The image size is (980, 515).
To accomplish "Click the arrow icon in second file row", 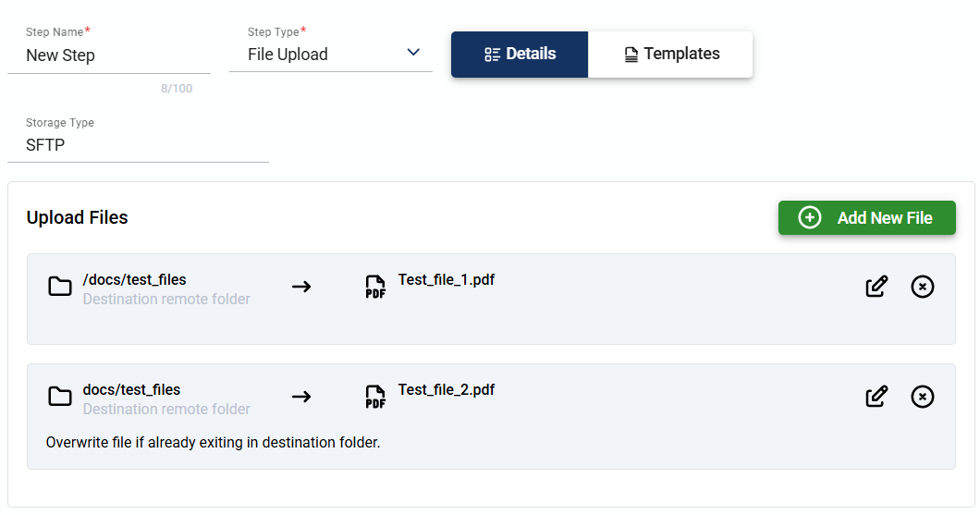I will click(301, 397).
